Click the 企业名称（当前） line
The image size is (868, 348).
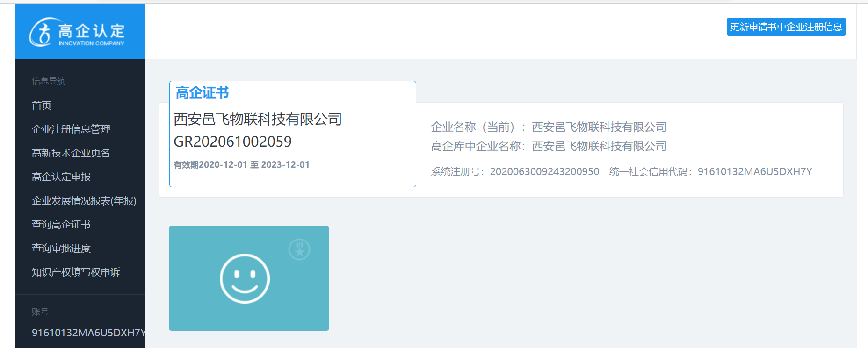(549, 127)
